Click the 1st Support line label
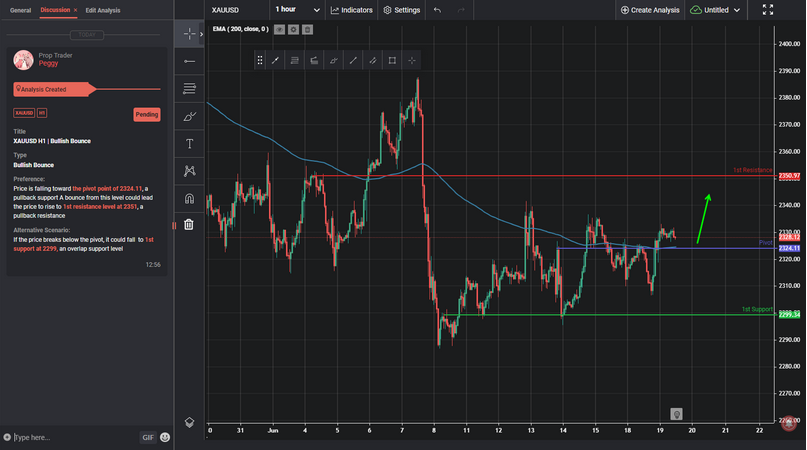The height and width of the screenshot is (450, 807). point(757,309)
